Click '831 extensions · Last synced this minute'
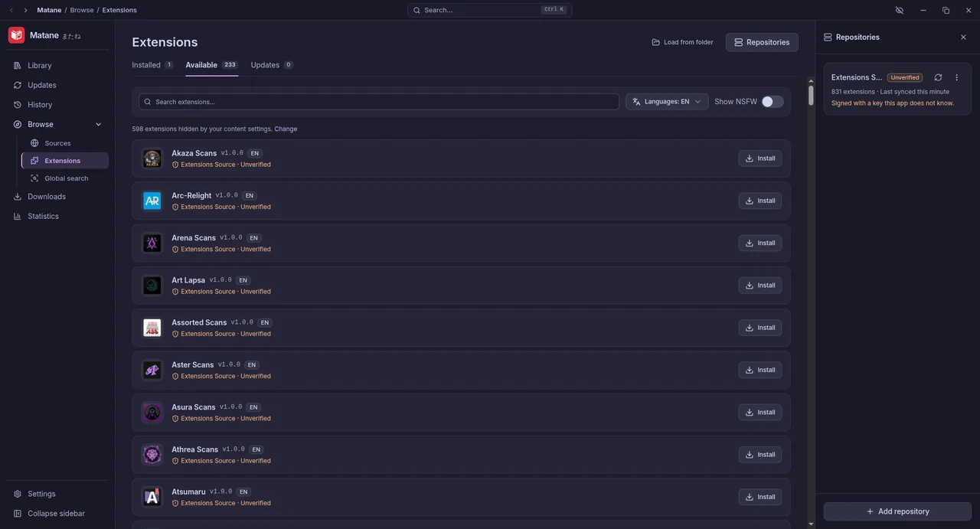This screenshot has height=529, width=980. pos(890,92)
